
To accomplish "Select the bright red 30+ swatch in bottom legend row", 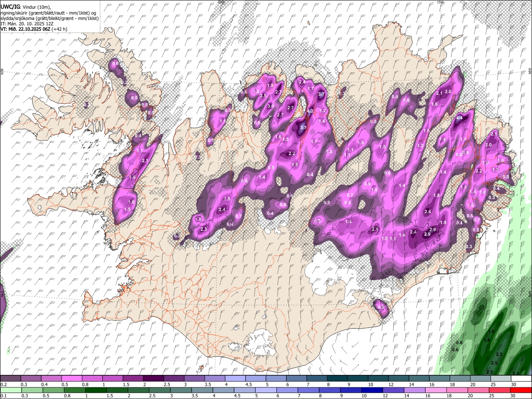I will 521,390.
